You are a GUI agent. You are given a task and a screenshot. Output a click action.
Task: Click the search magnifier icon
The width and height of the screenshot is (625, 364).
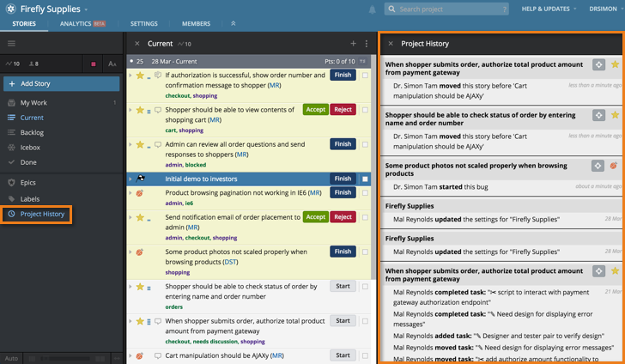[x=391, y=9]
